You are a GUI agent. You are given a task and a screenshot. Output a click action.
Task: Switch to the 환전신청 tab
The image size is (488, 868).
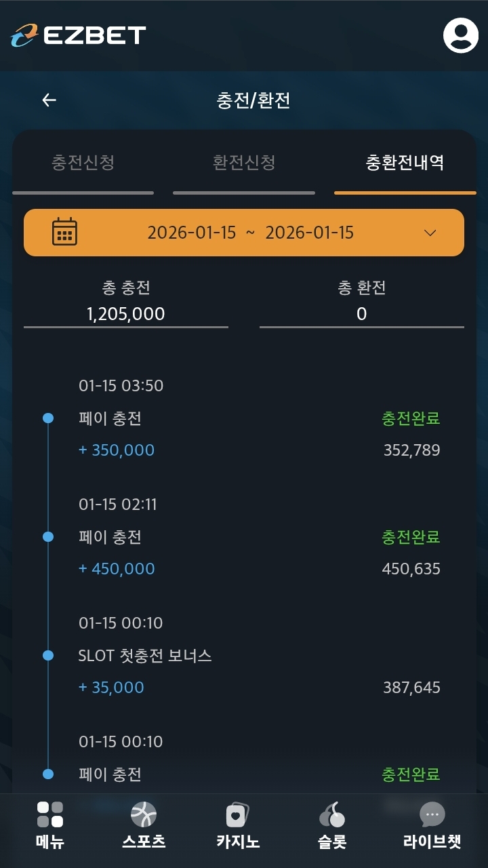pos(244,163)
